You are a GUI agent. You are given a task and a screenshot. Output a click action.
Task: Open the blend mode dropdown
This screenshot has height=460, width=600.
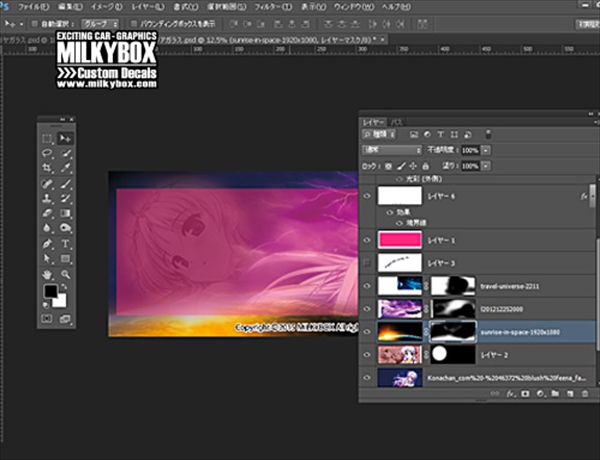391,150
